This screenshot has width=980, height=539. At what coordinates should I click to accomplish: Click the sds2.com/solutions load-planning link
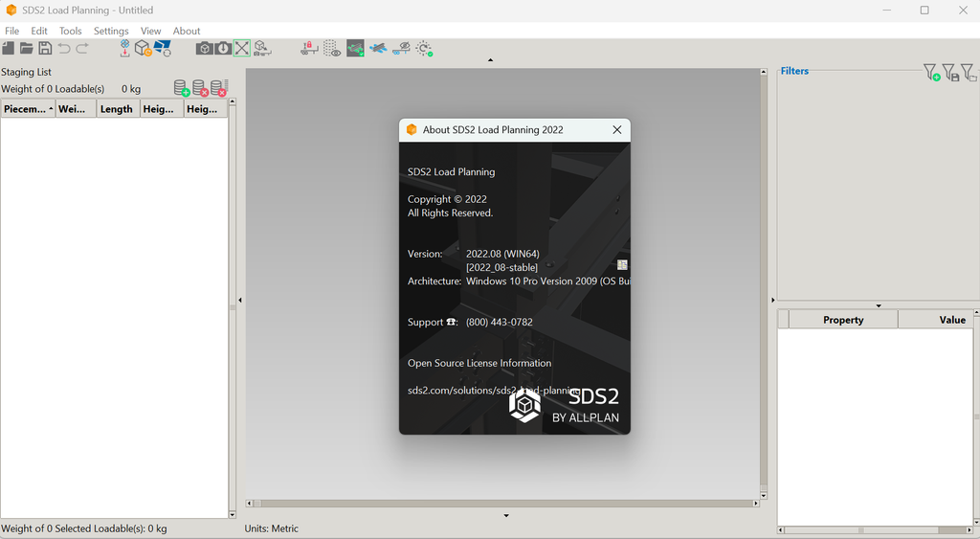494,391
